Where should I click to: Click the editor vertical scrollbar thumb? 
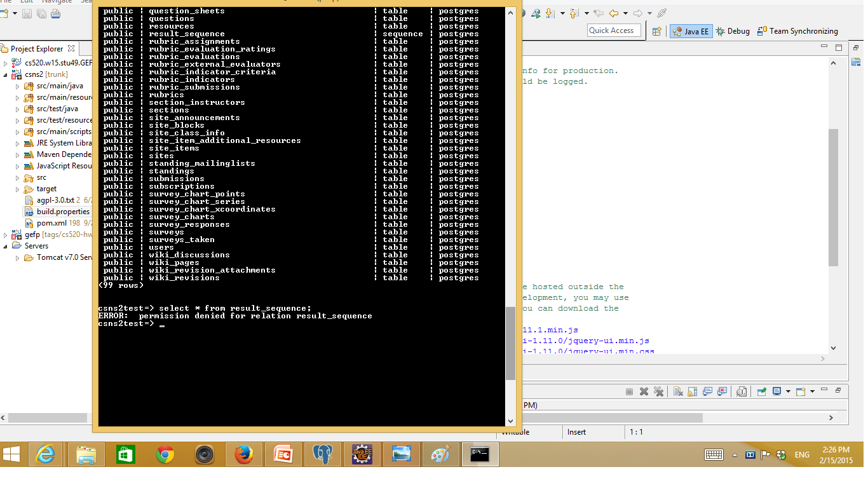833,197
